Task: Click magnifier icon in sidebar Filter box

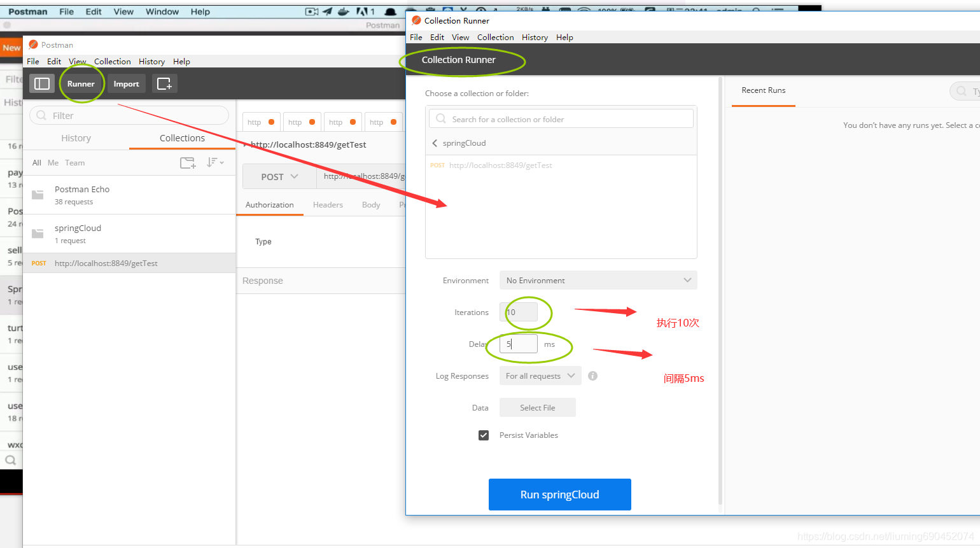Action: (x=41, y=115)
